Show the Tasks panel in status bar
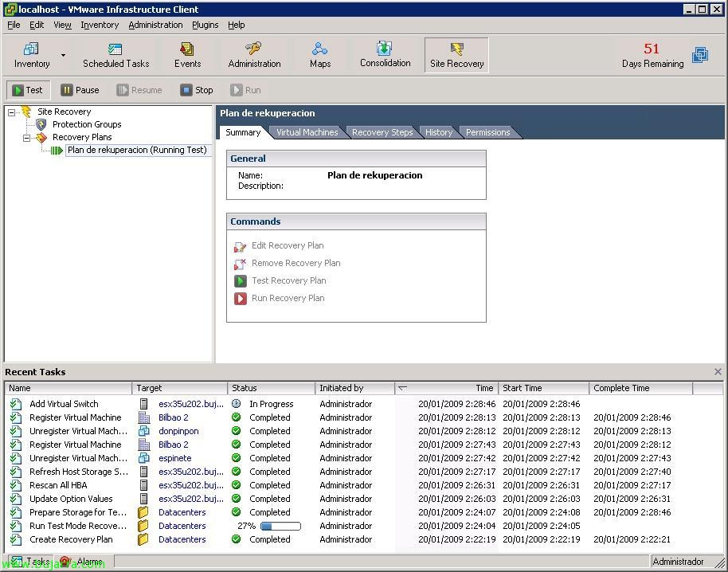 click(x=29, y=562)
